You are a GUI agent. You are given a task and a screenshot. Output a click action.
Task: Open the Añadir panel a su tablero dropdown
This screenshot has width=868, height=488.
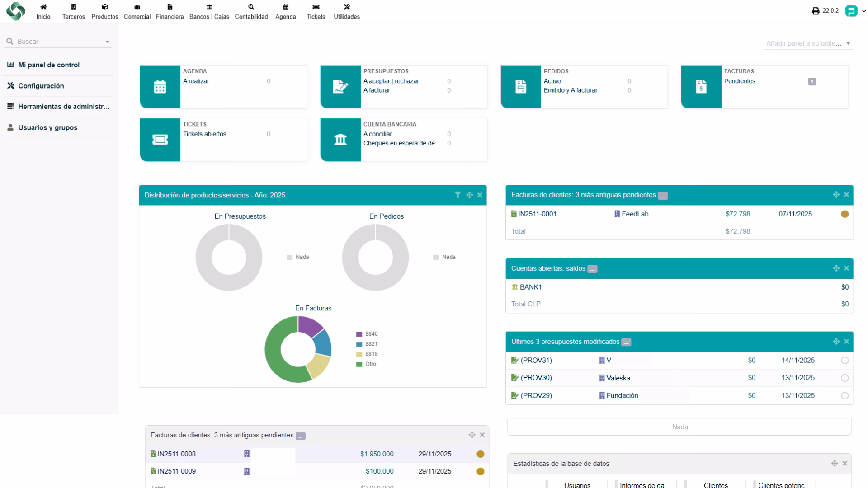click(808, 43)
